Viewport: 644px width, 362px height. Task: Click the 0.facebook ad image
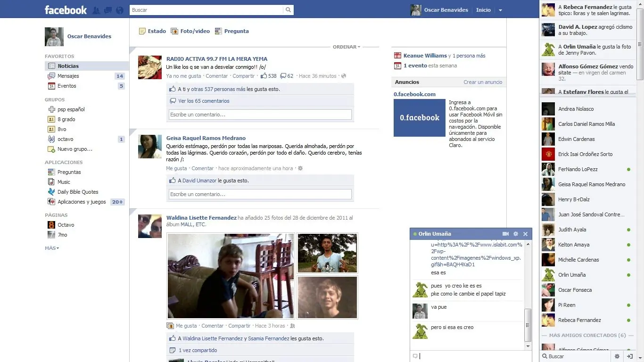(x=420, y=118)
